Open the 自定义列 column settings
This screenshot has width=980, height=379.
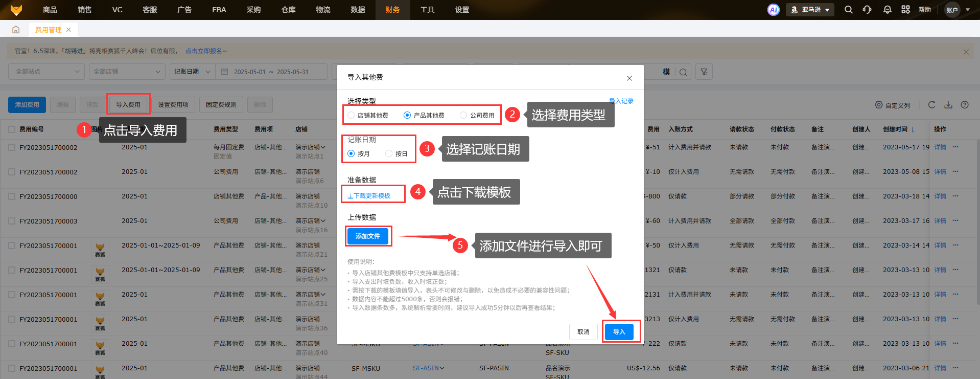[893, 105]
